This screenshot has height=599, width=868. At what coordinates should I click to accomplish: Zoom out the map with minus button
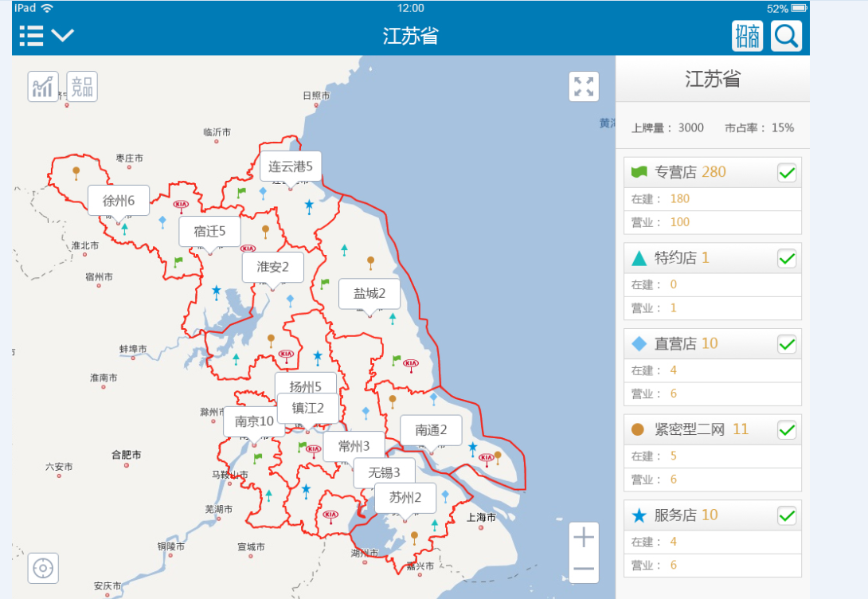point(584,569)
